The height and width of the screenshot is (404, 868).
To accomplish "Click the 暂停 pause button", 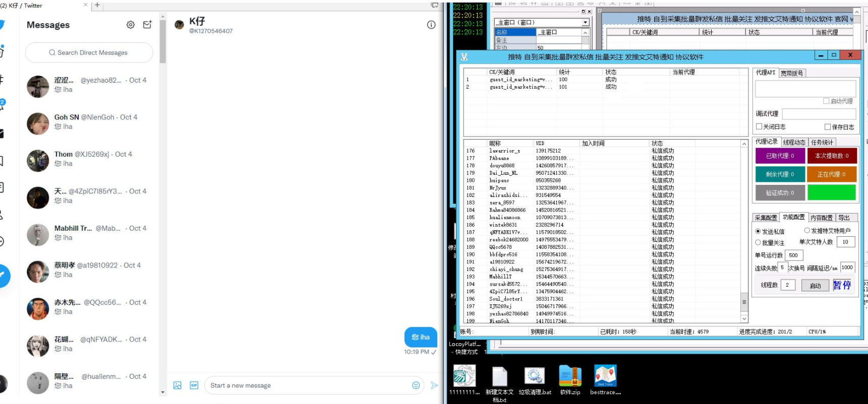I will (x=842, y=285).
